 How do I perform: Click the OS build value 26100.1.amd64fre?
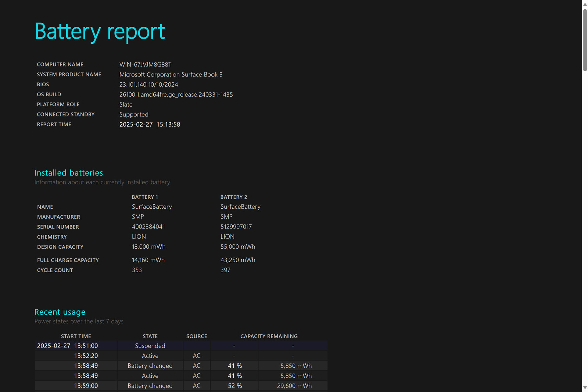(176, 94)
